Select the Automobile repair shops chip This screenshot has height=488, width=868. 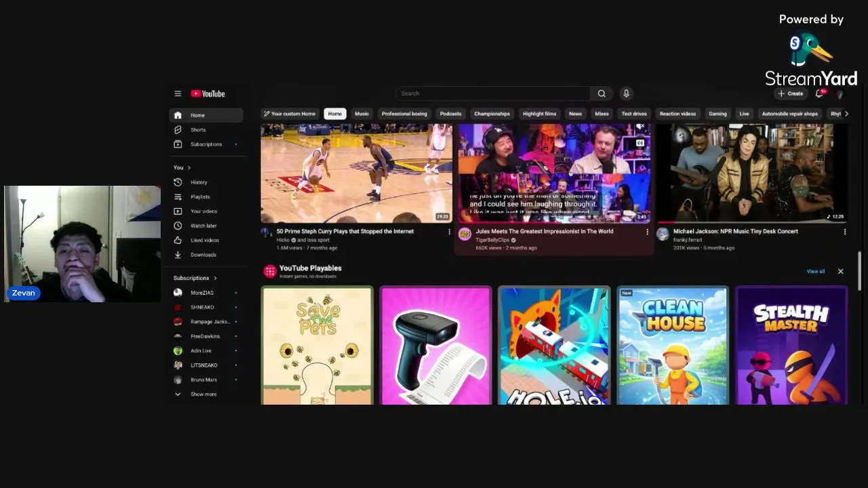pos(789,114)
